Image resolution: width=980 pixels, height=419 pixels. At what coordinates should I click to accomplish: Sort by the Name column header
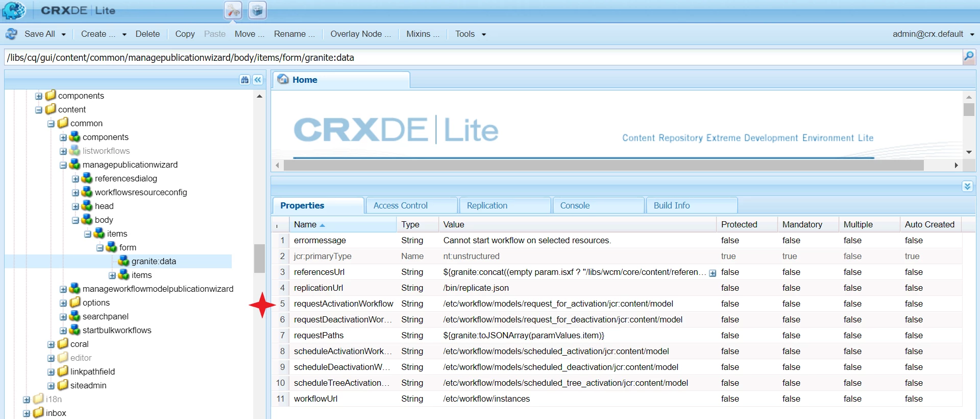pyautogui.click(x=342, y=224)
